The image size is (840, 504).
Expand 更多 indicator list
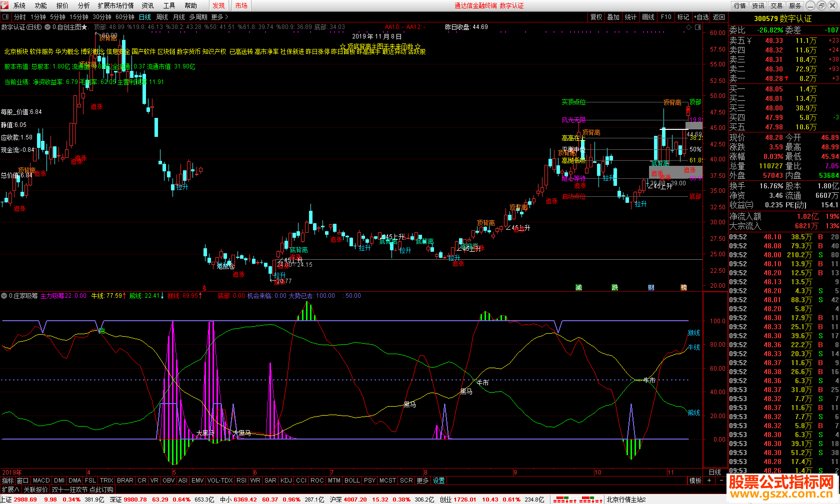(x=422, y=481)
